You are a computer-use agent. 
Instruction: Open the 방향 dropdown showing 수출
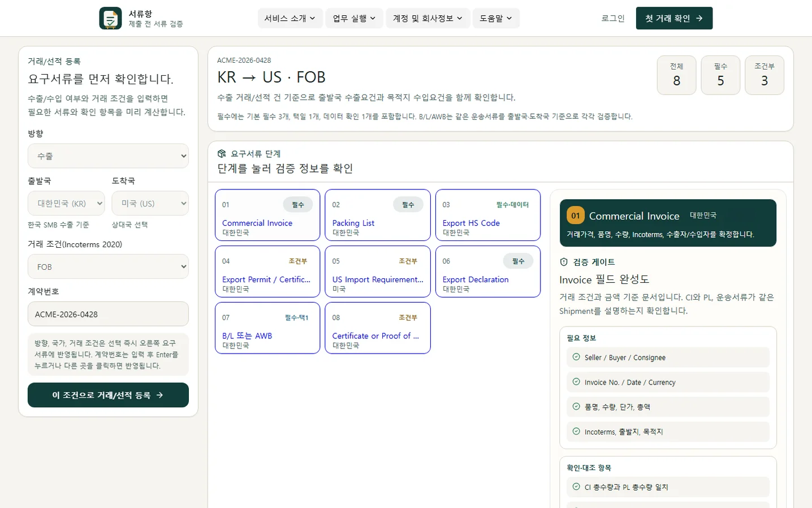click(108, 156)
